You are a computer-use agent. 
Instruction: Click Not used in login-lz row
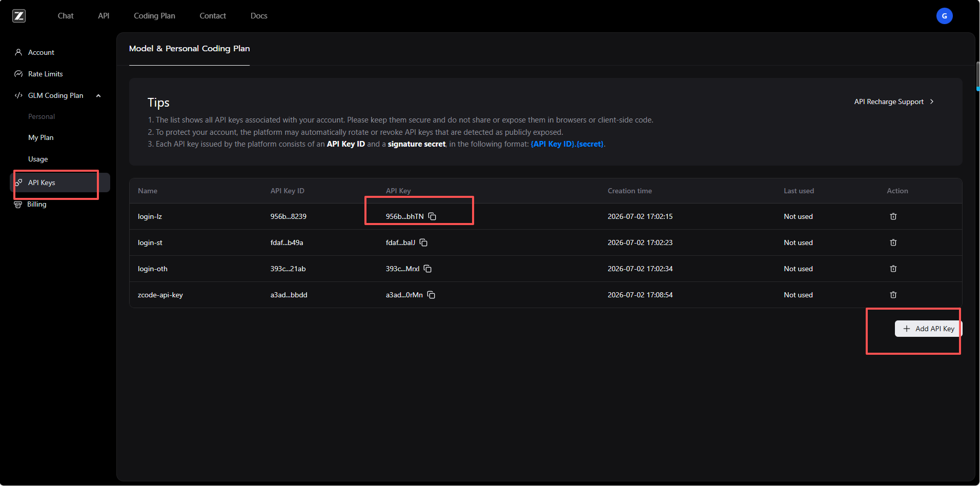coord(798,216)
